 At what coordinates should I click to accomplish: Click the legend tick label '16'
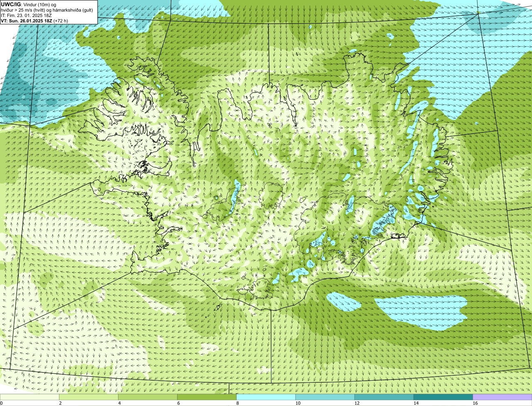point(475,403)
